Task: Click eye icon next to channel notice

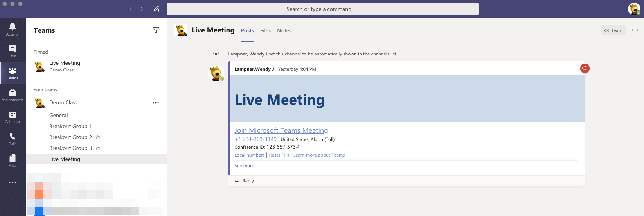Action: pos(216,54)
